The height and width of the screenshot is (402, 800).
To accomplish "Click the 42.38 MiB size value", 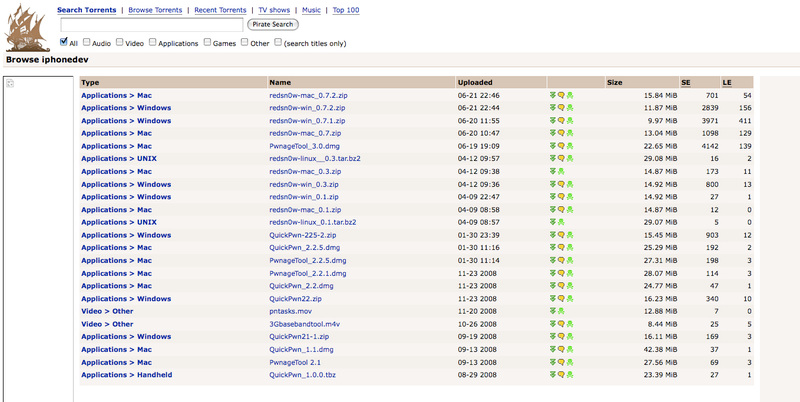I will (x=661, y=349).
